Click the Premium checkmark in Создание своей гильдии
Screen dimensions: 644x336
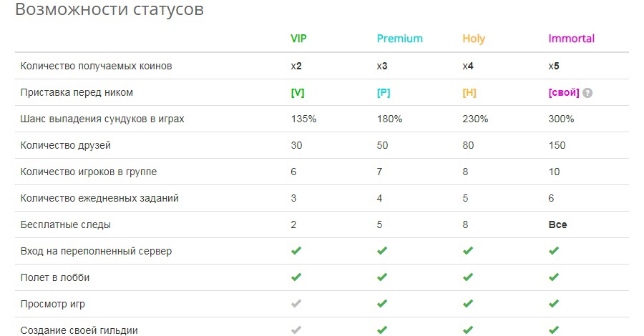coord(382,330)
